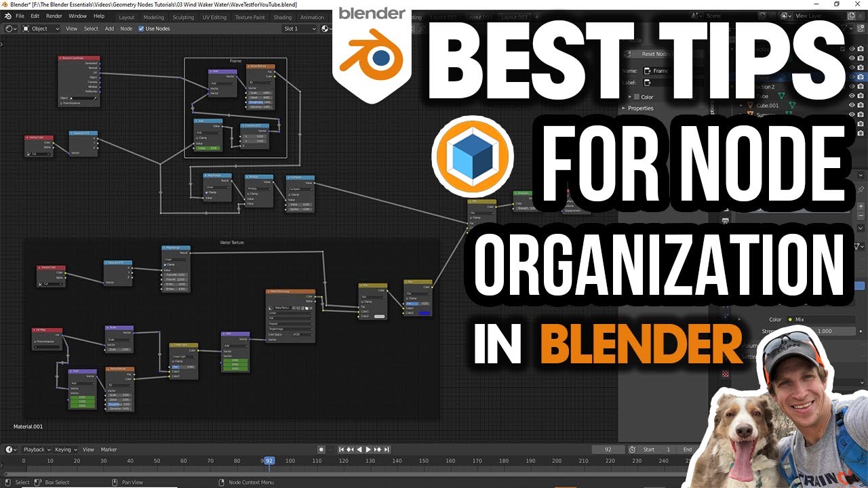Click the preview range clock icon near Start
The width and height of the screenshot is (868, 488).
632,449
